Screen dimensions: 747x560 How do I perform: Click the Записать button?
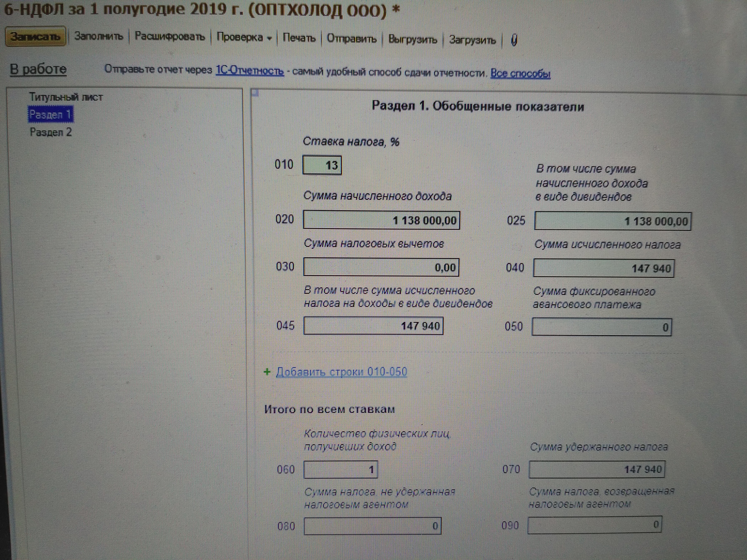(x=35, y=36)
